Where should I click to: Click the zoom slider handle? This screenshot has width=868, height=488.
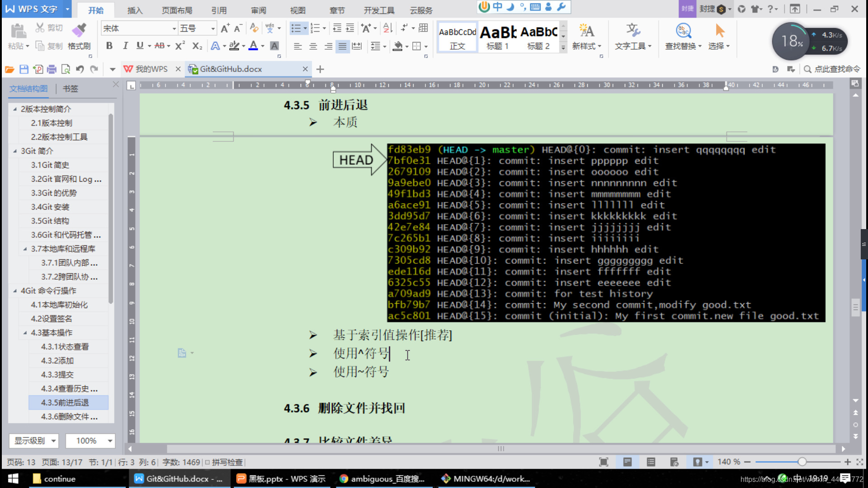pyautogui.click(x=802, y=462)
